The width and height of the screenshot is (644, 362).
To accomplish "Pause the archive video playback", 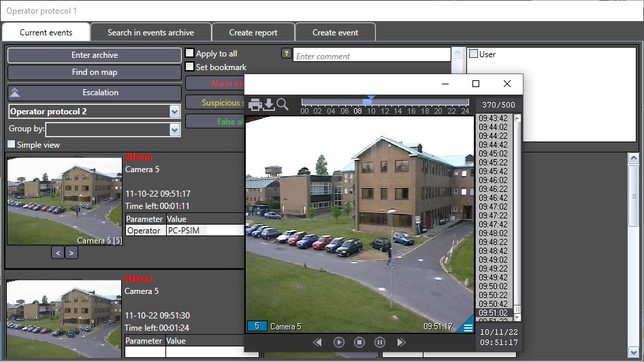I will pos(380,342).
